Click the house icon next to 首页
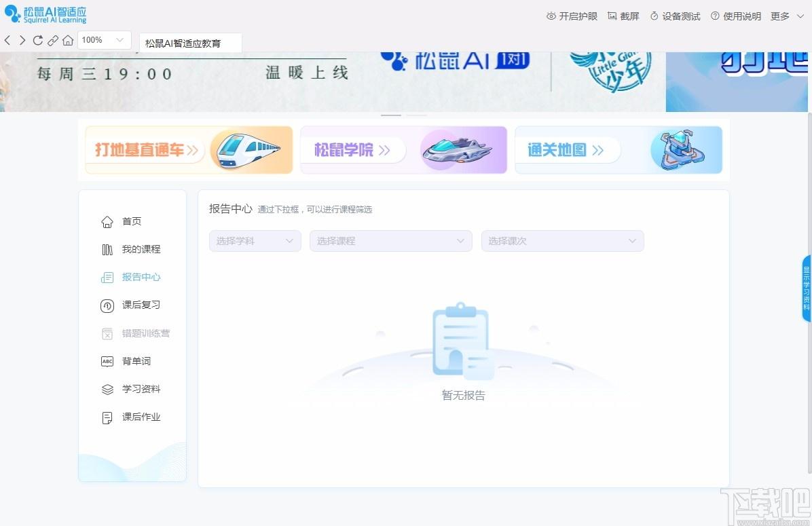This screenshot has height=526, width=812. (107, 222)
